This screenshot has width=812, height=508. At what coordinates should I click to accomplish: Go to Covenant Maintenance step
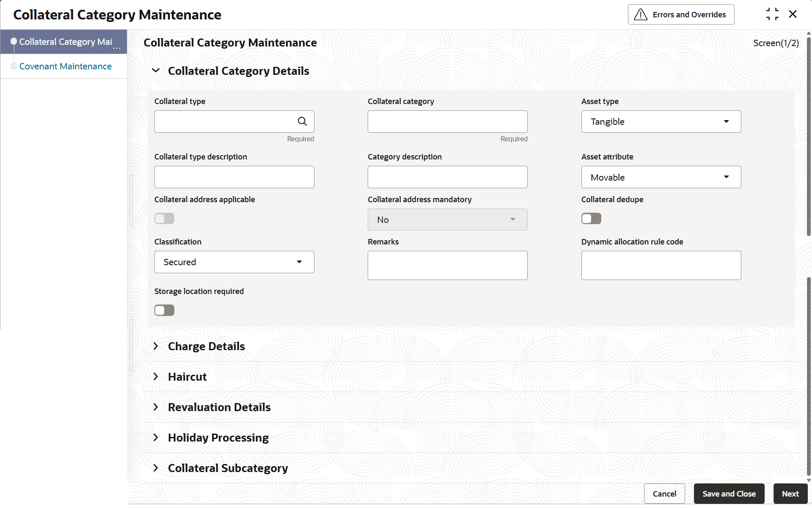click(65, 66)
